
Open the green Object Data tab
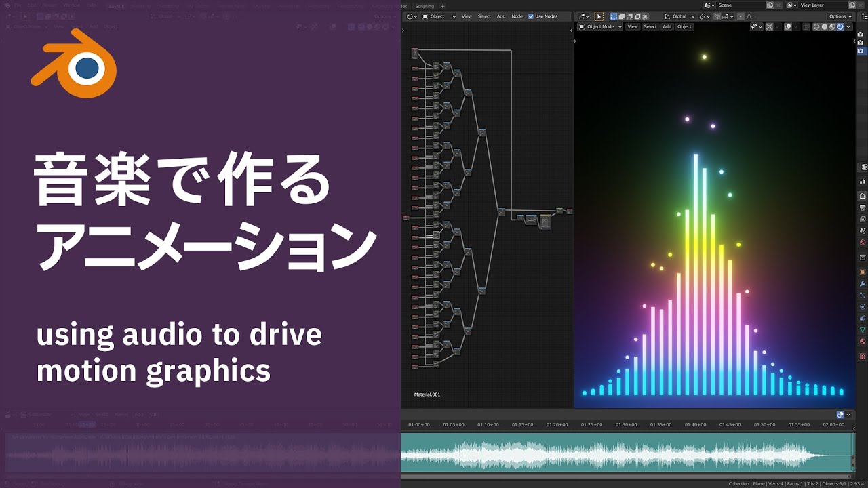[863, 329]
